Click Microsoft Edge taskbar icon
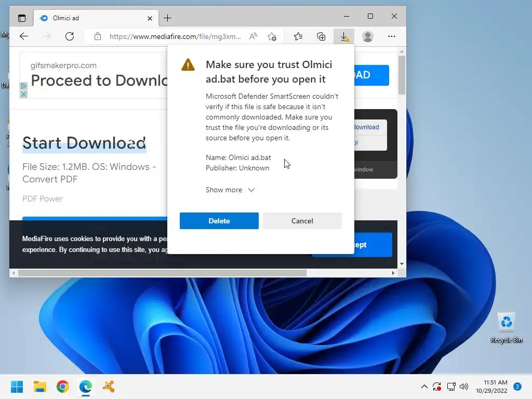Screen dimensions: 532x399 86,387
